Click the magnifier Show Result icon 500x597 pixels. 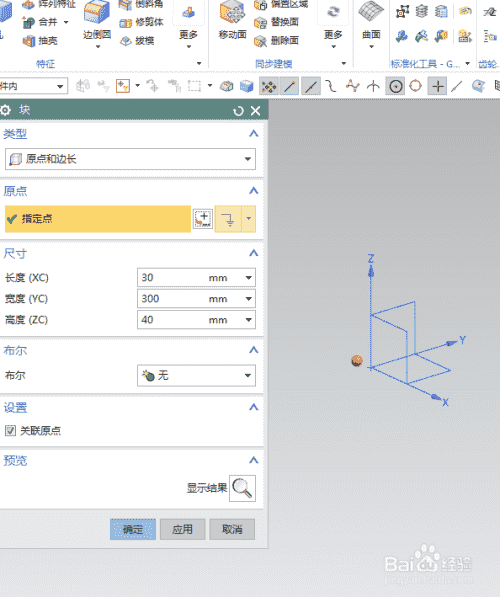pyautogui.click(x=242, y=488)
